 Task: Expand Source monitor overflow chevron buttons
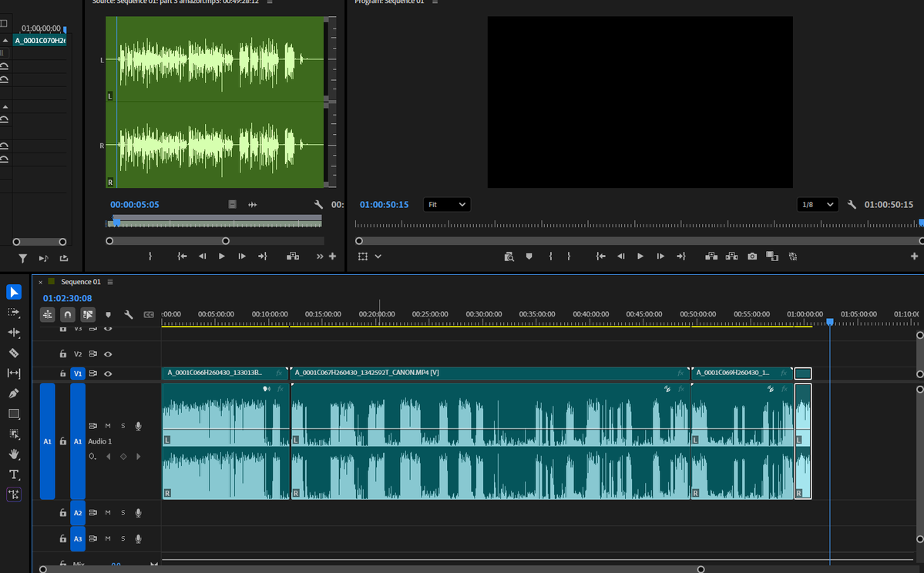(x=319, y=256)
